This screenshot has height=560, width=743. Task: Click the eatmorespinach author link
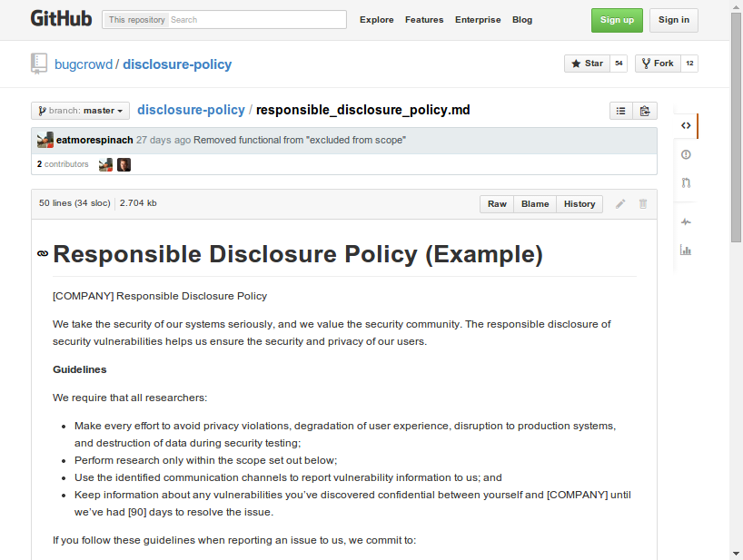[x=94, y=141]
